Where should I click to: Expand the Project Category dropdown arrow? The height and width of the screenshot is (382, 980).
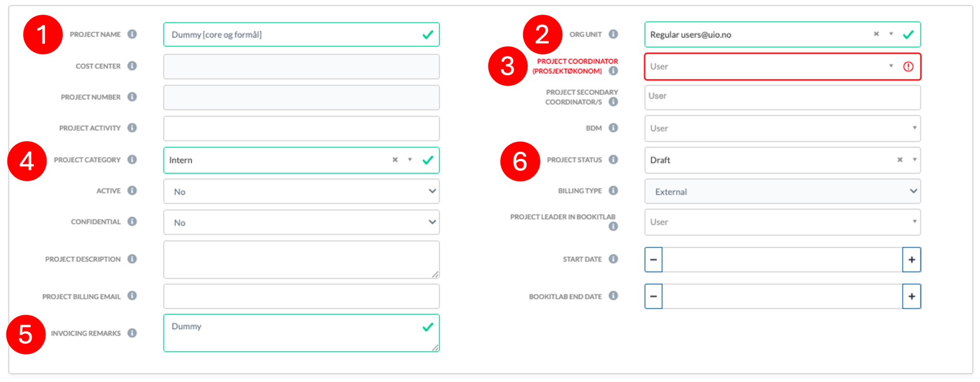(x=410, y=160)
